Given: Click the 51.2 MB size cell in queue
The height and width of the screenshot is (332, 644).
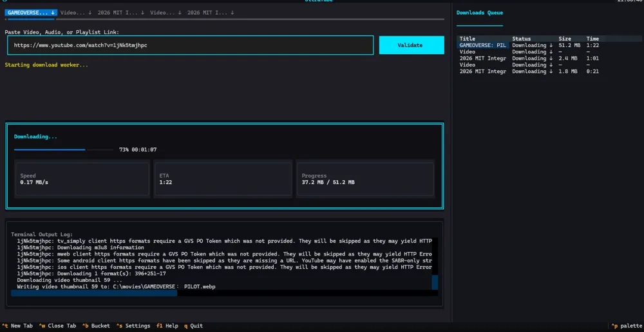Looking at the screenshot, I should 569,45.
